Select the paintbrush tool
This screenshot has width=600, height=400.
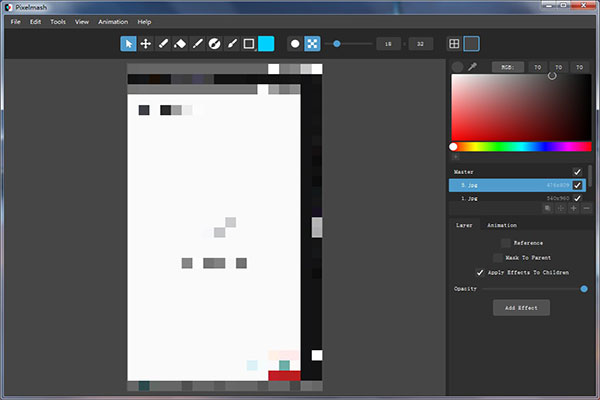click(232, 44)
